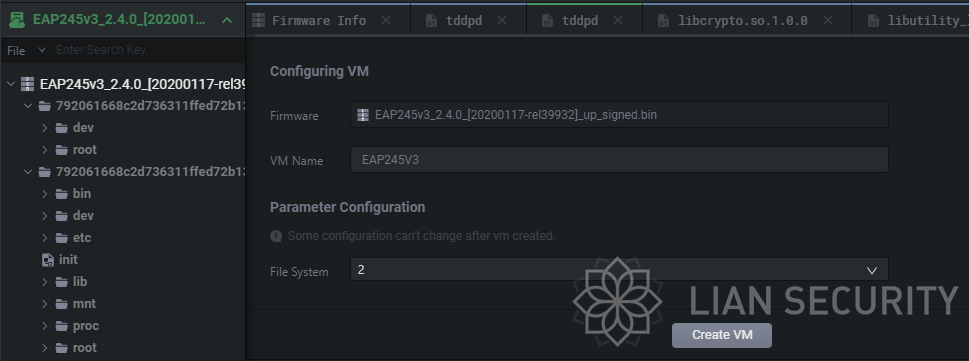Screen dimensions: 969x361
Task: Close the Firmware Info tab
Action: pyautogui.click(x=386, y=20)
